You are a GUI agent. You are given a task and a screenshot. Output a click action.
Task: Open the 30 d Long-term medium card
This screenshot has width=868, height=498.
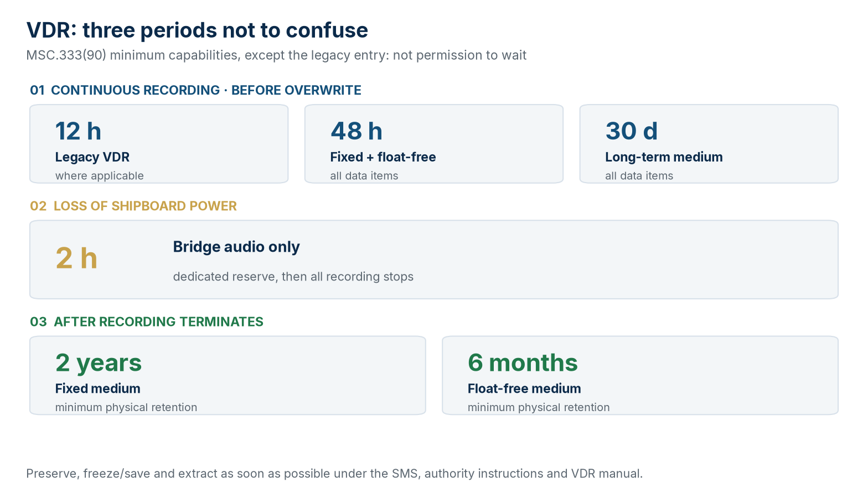tap(709, 144)
